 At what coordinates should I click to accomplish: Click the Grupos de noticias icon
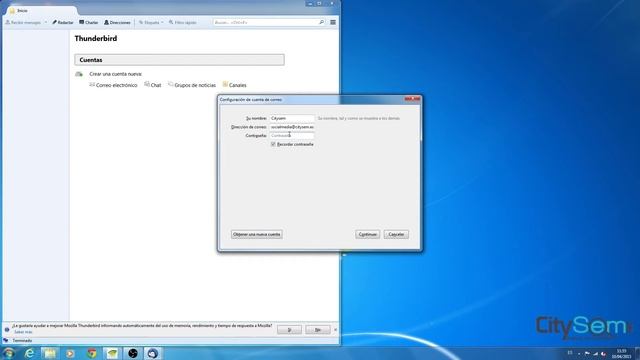point(171,84)
